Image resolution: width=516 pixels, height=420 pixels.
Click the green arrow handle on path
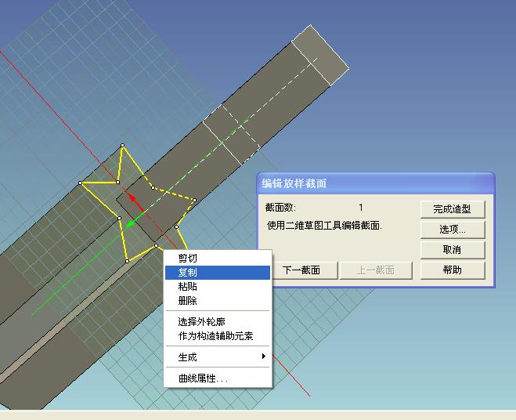click(131, 224)
